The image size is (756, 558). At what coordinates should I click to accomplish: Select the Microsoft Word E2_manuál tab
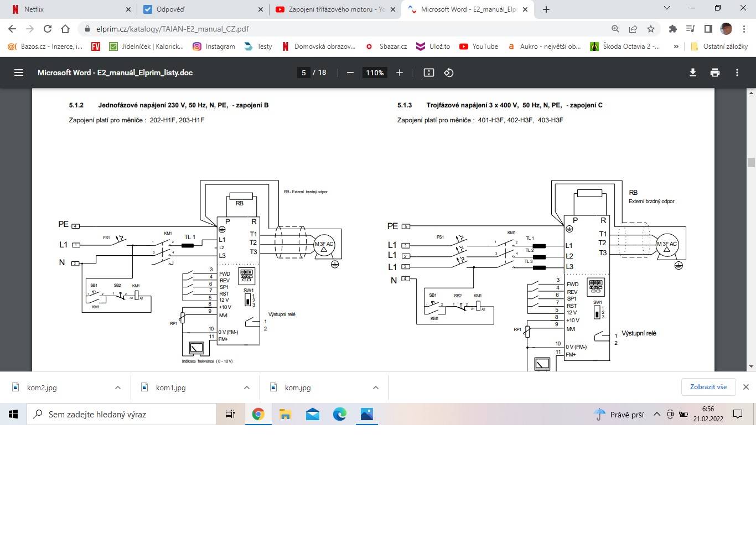pos(468,9)
